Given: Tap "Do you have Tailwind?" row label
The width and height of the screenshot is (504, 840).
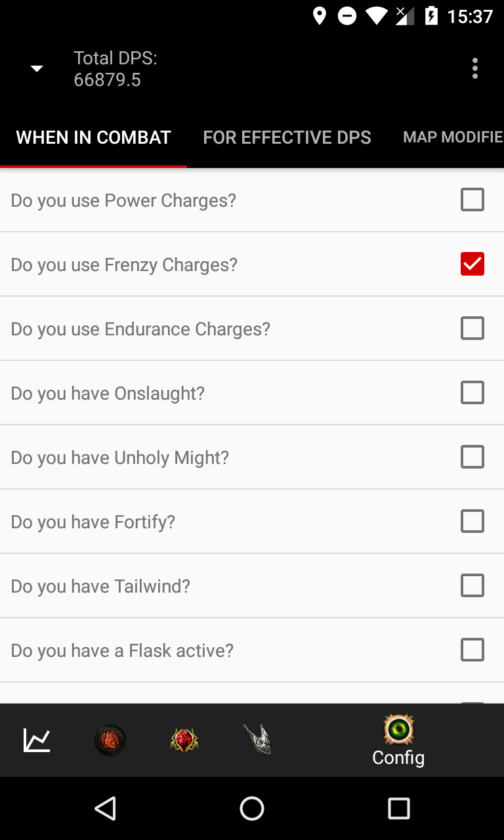Looking at the screenshot, I should point(100,586).
